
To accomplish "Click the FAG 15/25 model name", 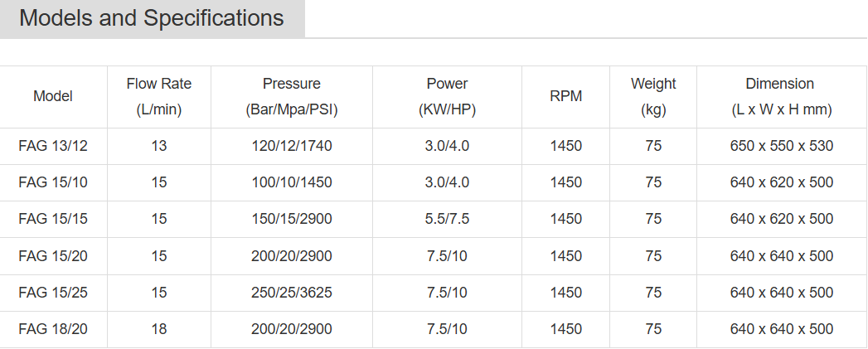I will click(x=53, y=293).
